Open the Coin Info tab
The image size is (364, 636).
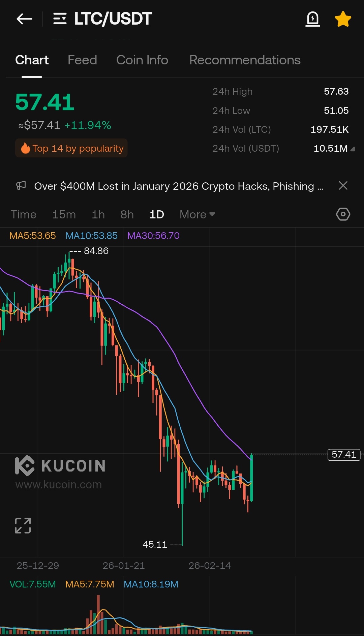[x=142, y=60]
